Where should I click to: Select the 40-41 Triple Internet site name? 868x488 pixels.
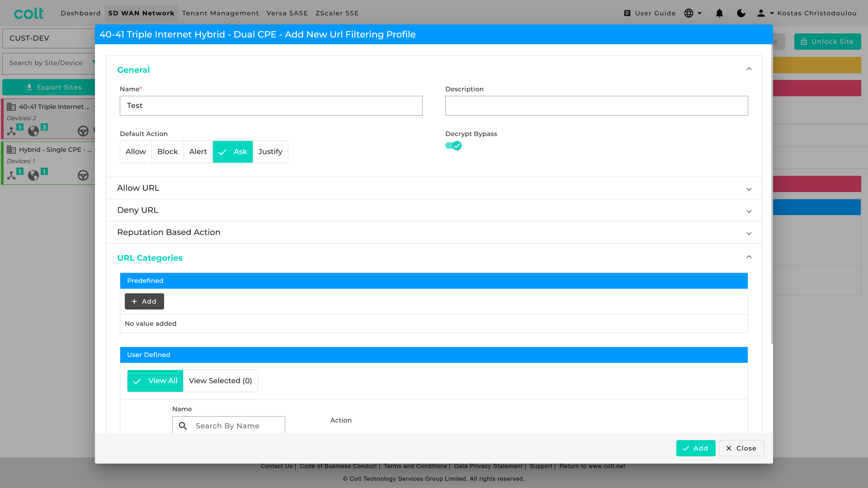[54, 107]
